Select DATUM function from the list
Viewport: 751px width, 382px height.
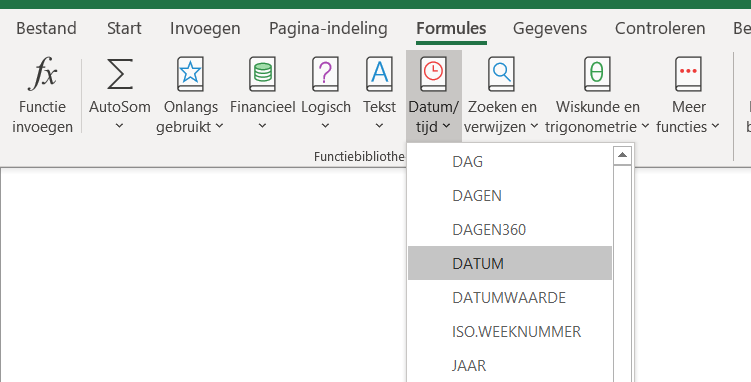pos(510,263)
